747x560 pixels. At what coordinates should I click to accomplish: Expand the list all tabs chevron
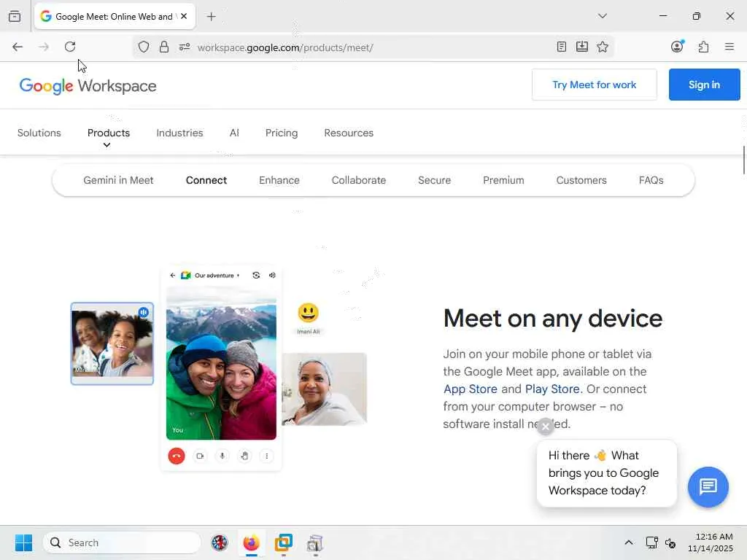[602, 16]
